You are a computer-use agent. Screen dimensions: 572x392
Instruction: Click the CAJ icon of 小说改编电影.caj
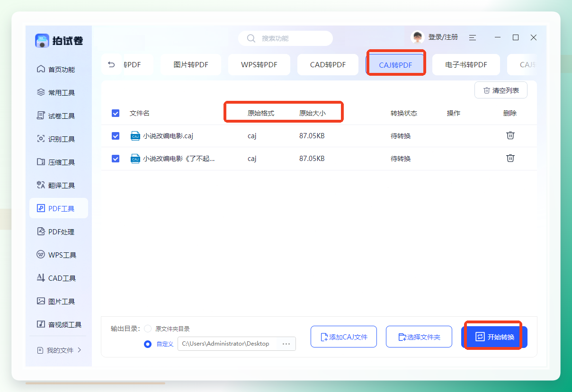(x=135, y=136)
